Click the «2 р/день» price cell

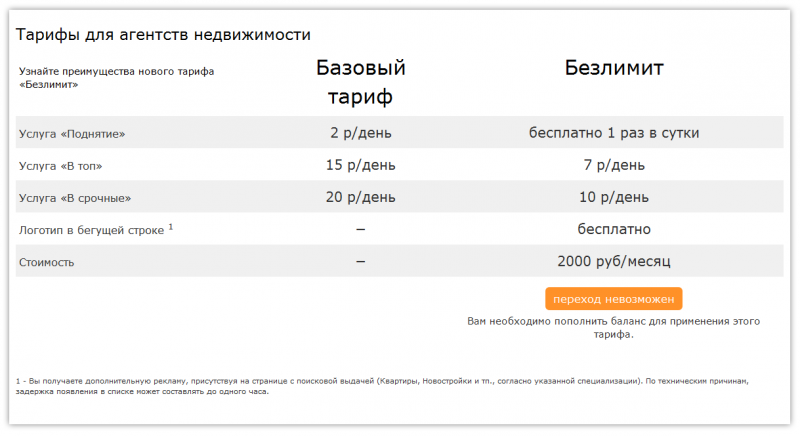[x=360, y=132]
